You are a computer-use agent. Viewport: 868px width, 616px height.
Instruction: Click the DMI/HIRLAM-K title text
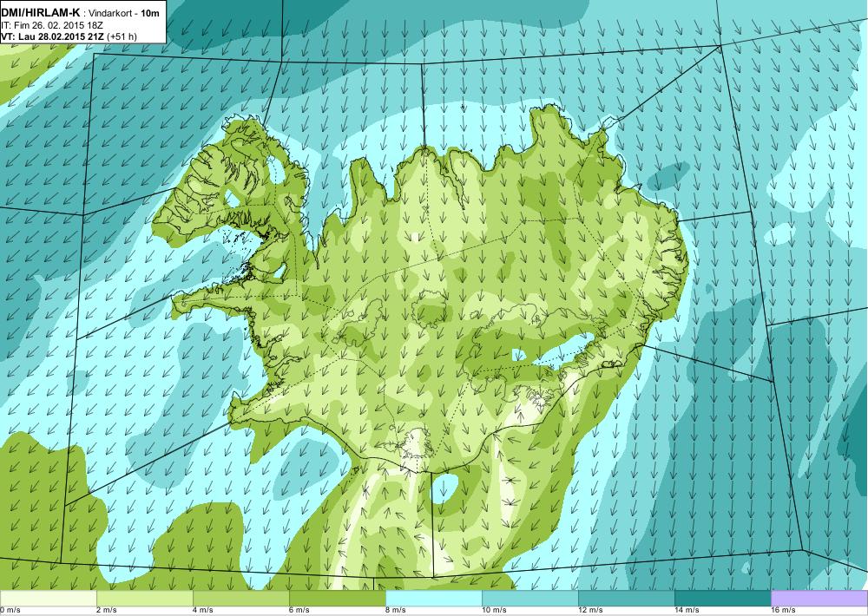tap(41, 12)
